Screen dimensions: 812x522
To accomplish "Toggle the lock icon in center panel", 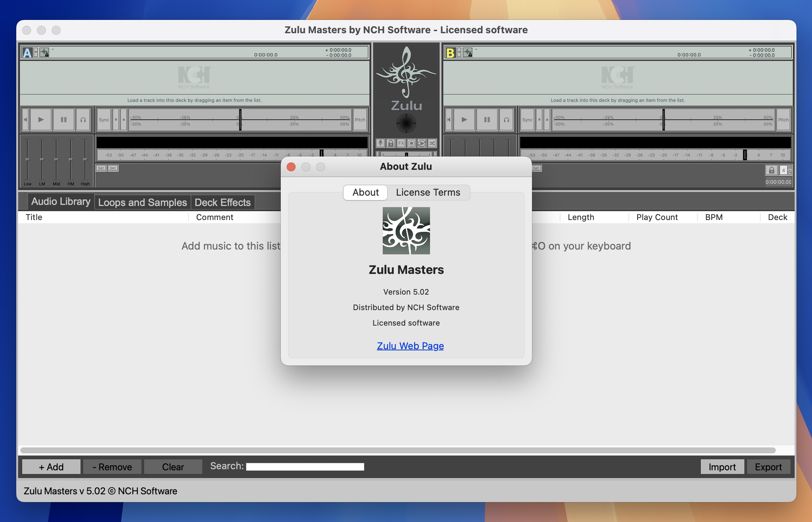I will click(x=390, y=143).
